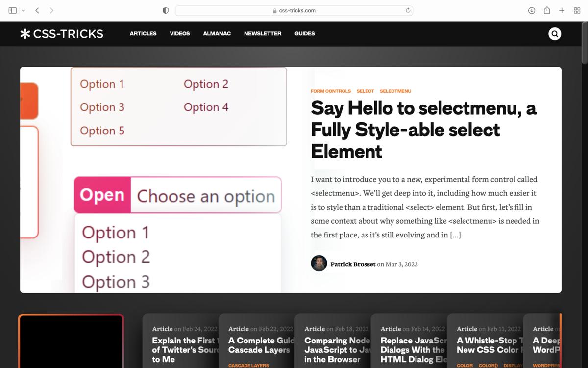Open the Share menu icon

click(547, 10)
